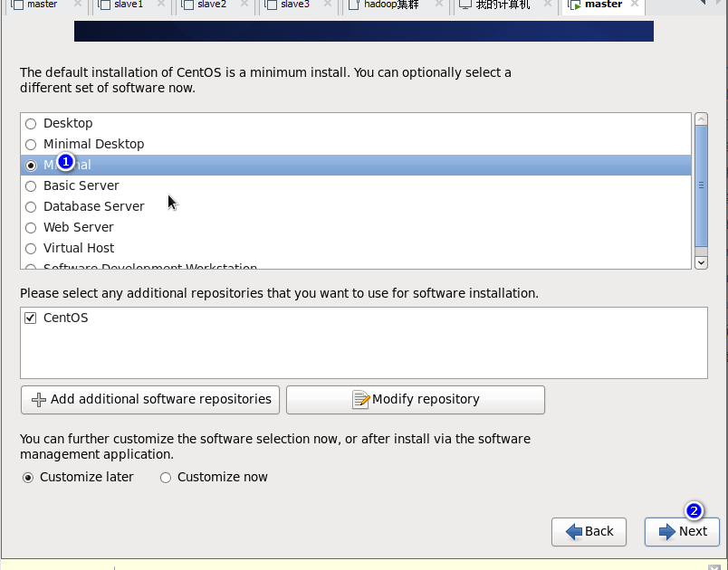Close the slave1 tab
Viewport: 728px width, 570px height.
click(160, 4)
